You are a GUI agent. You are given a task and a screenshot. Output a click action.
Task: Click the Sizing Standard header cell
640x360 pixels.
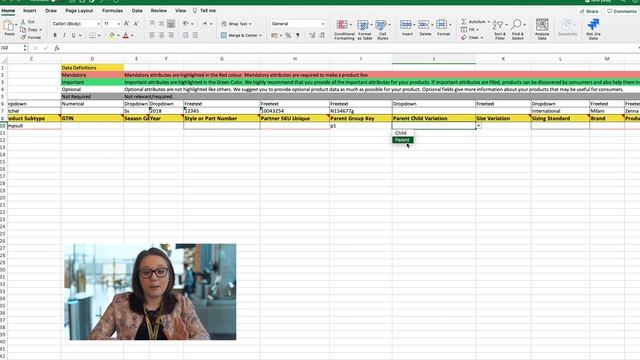(x=560, y=118)
